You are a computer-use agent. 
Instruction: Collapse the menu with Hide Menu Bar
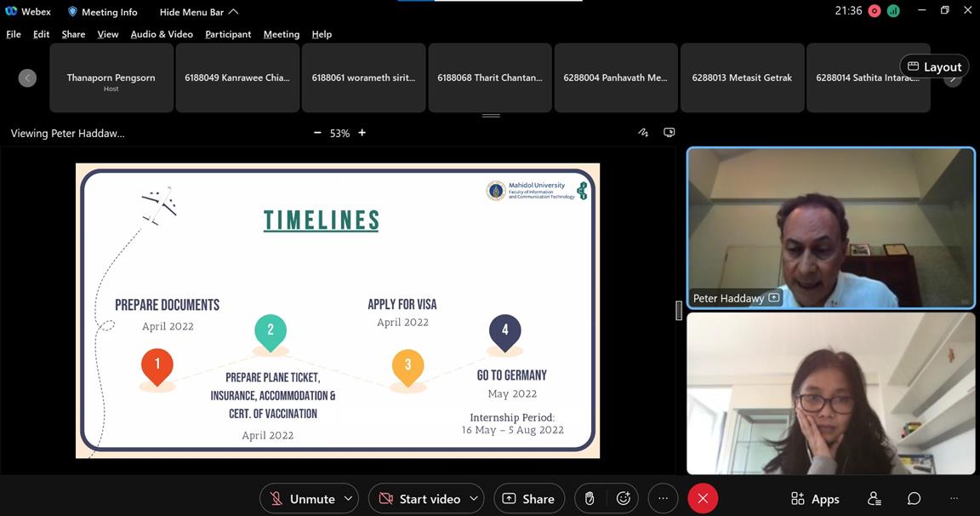point(199,12)
